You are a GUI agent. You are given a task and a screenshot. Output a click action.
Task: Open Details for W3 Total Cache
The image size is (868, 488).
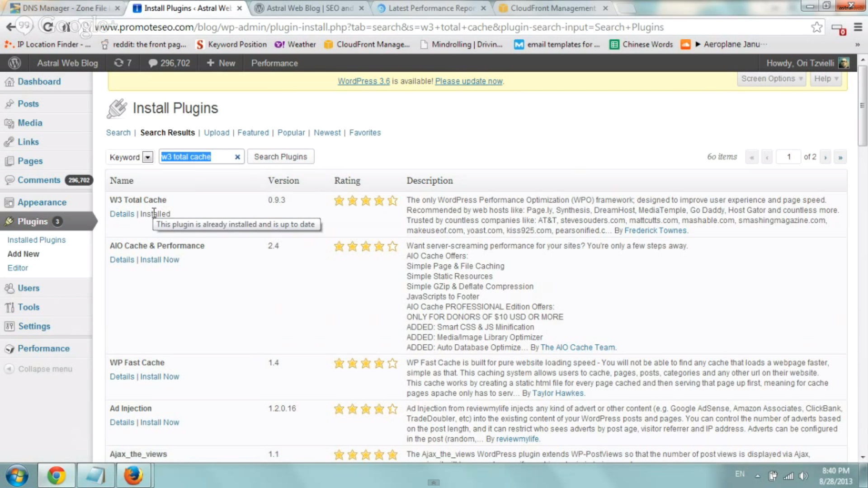point(122,214)
